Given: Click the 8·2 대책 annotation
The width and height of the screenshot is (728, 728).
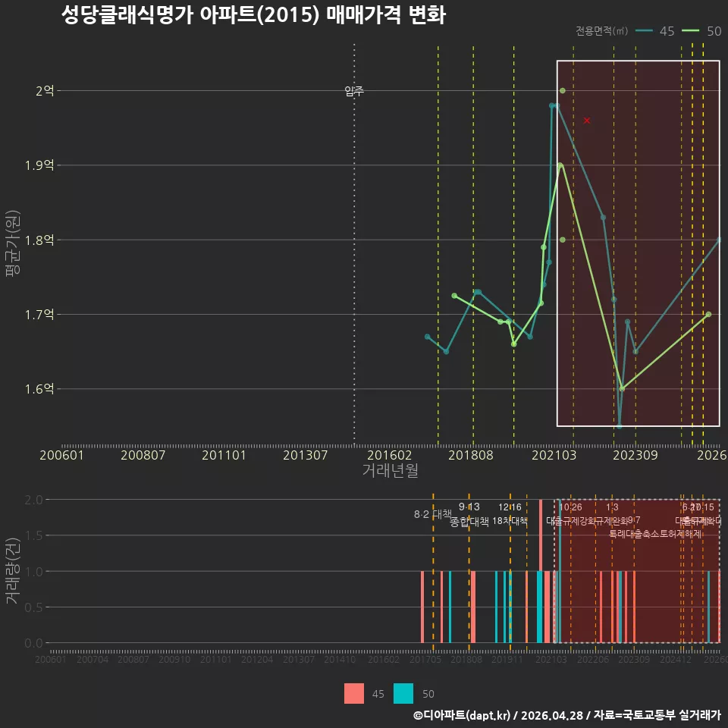Looking at the screenshot, I should click(433, 514).
